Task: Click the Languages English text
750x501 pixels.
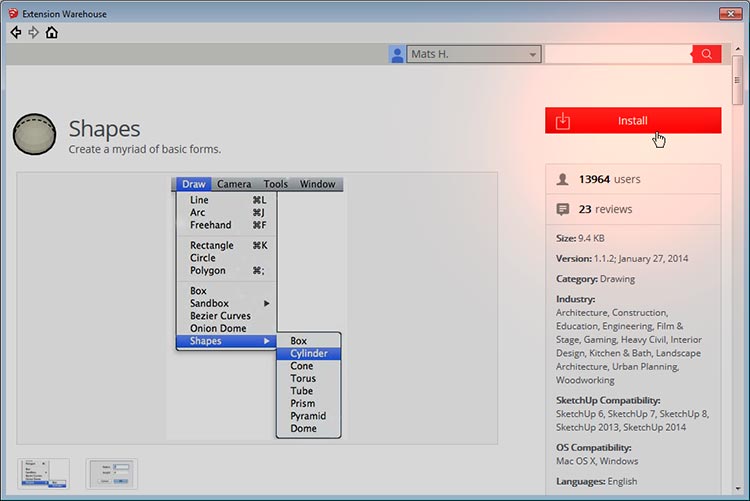Action: 596,481
